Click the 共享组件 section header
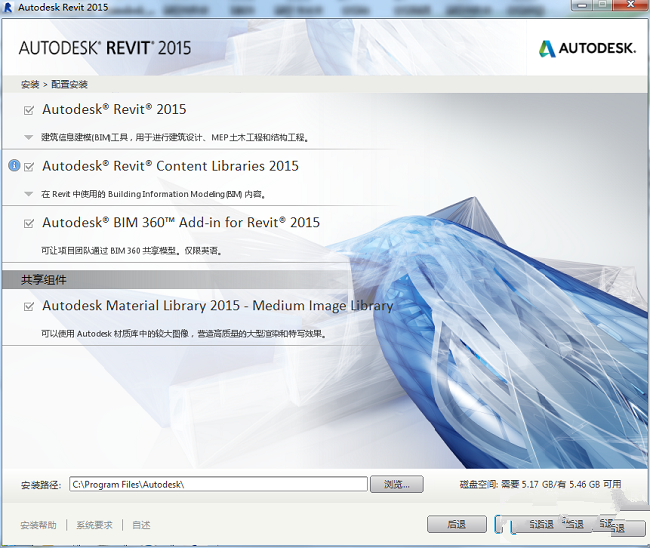 point(44,280)
